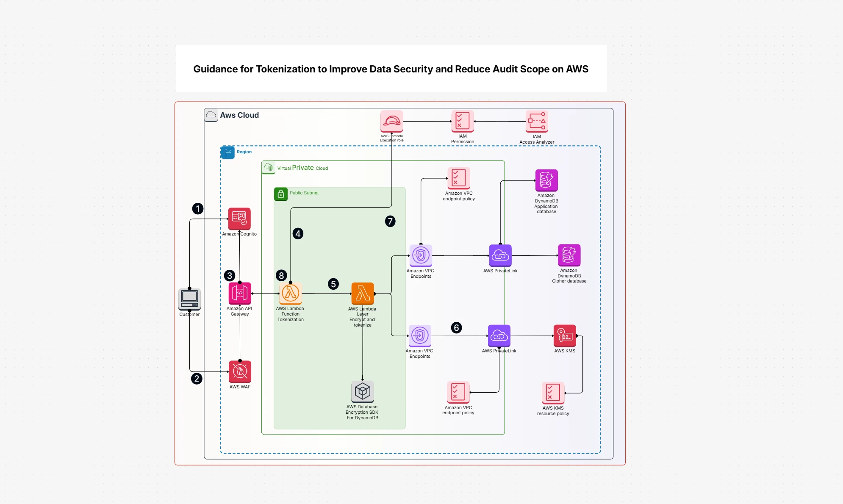Click the lower Amazon VPC Endpoints icon
This screenshot has height=504, width=843.
click(420, 336)
